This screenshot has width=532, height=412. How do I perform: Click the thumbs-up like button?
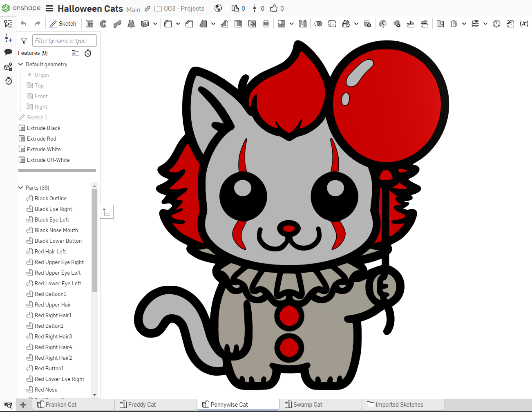pyautogui.click(x=274, y=8)
